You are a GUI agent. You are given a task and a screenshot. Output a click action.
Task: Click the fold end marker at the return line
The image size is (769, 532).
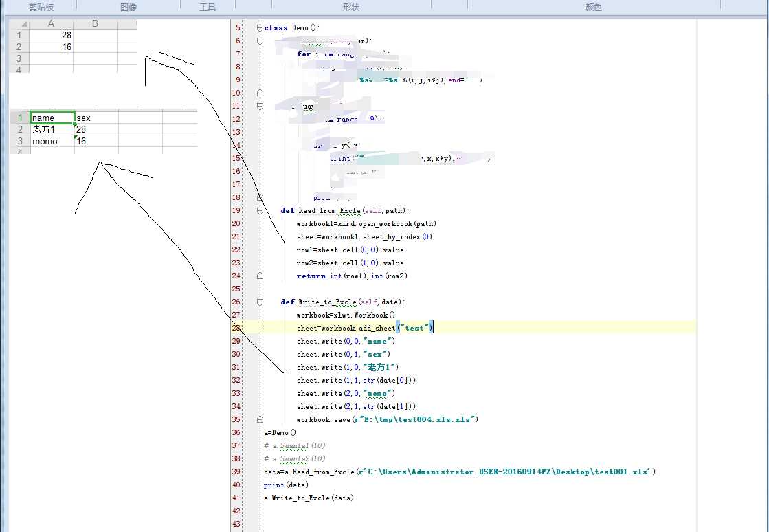coord(260,276)
